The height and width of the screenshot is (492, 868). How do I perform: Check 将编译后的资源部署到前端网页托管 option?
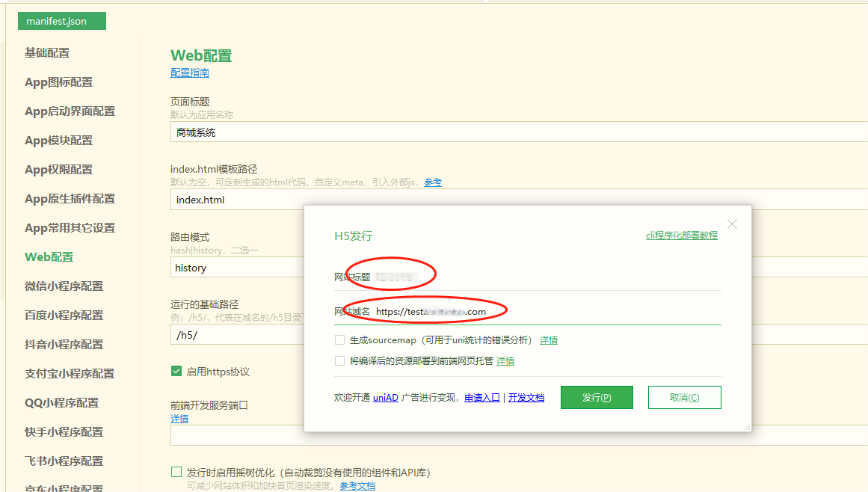[x=340, y=361]
